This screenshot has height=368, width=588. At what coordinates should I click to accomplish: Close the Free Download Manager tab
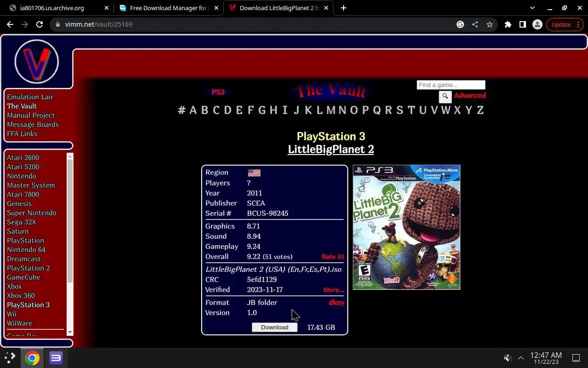pos(216,8)
